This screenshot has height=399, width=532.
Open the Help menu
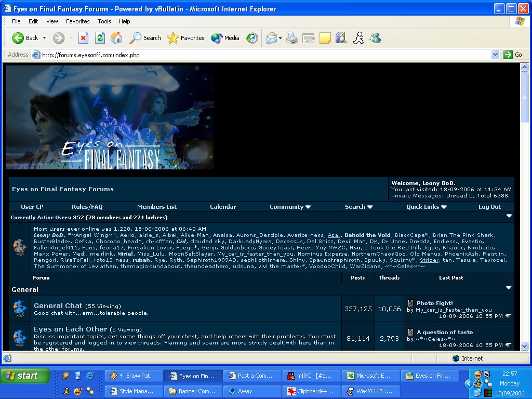click(x=124, y=21)
